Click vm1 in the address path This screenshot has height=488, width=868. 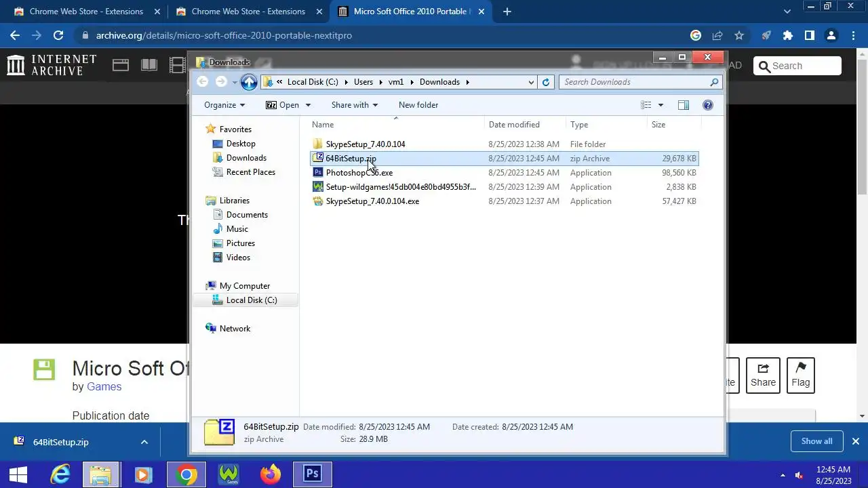[x=396, y=82]
